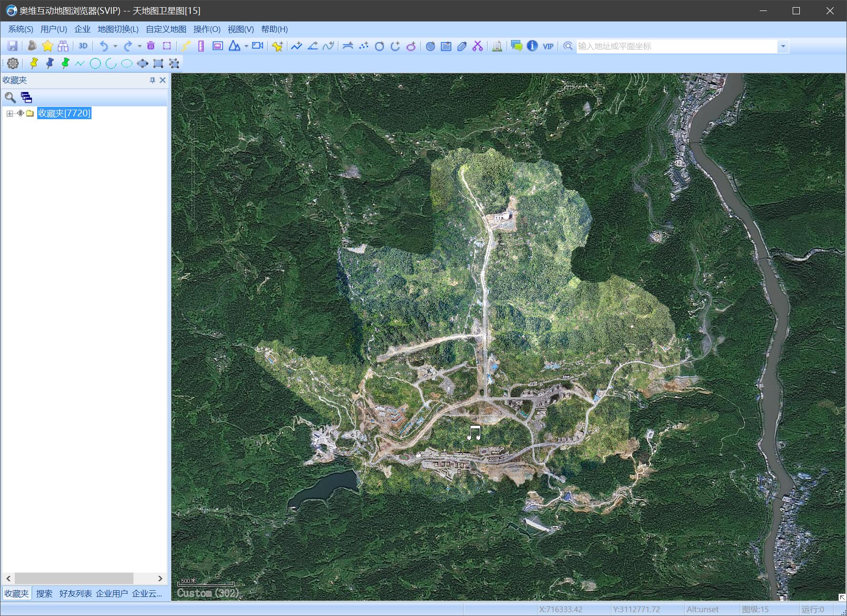Select the add arc-circle tool
Viewport: 847px width, 616px height.
pyautogui.click(x=395, y=46)
